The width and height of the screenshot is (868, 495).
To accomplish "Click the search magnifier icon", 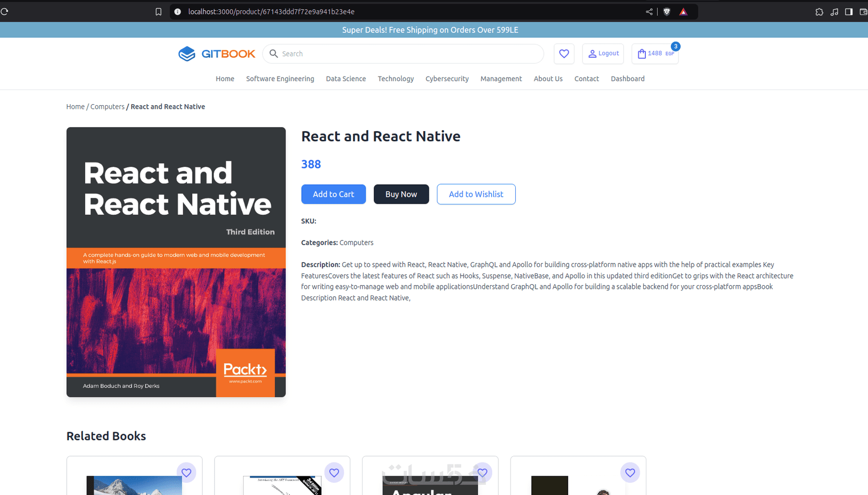I will click(x=274, y=54).
